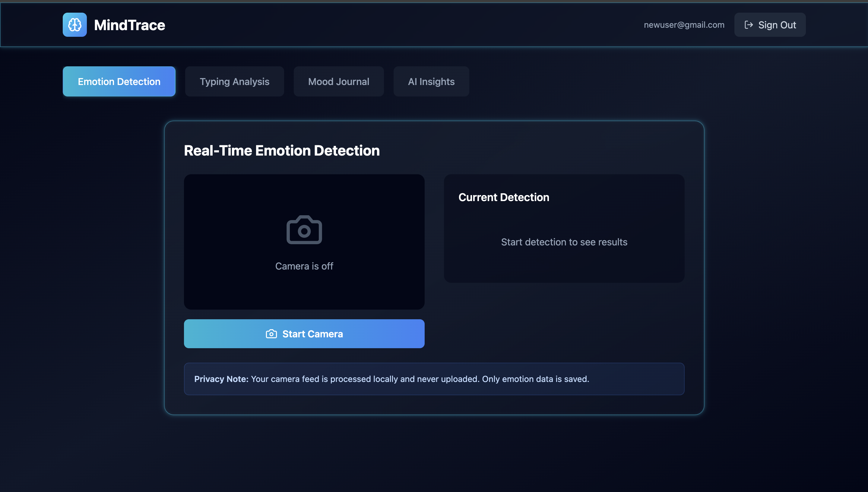Image resolution: width=868 pixels, height=492 pixels.
Task: Click the camera icon in the Start Camera button
Action: point(271,334)
